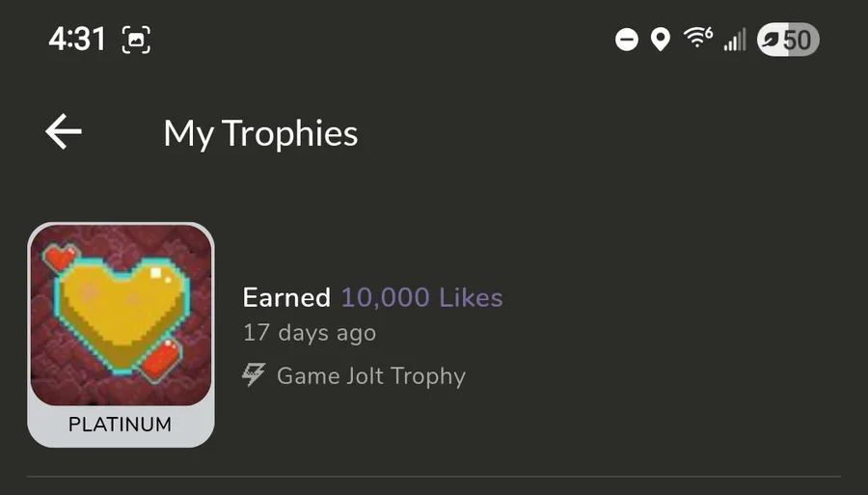Tap the battery saver 50 indicator

point(788,40)
